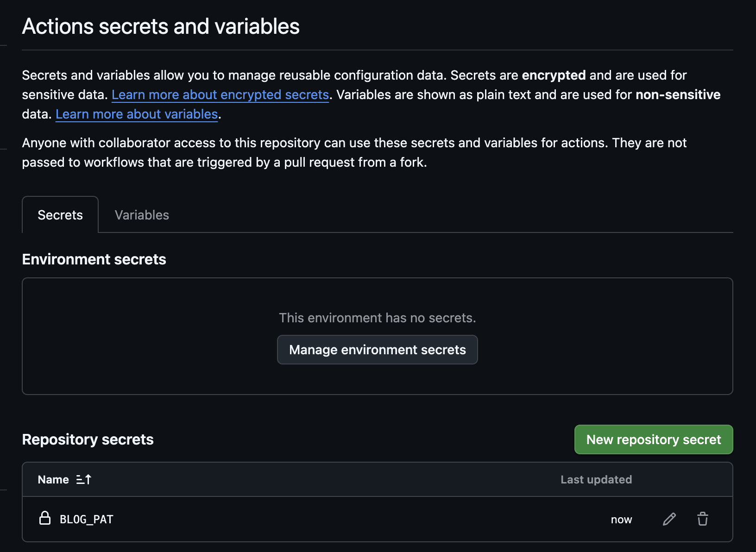The height and width of the screenshot is (552, 756).
Task: Open Learn more about encrypted secrets link
Action: [220, 95]
